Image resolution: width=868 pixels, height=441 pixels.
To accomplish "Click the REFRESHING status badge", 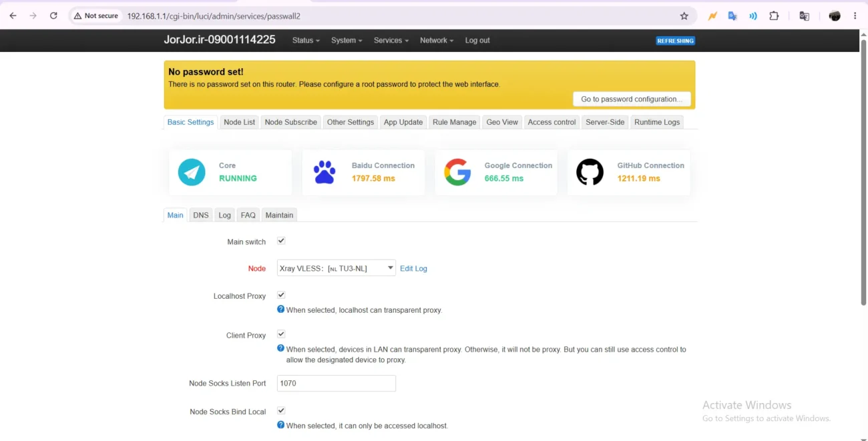I will [x=676, y=41].
